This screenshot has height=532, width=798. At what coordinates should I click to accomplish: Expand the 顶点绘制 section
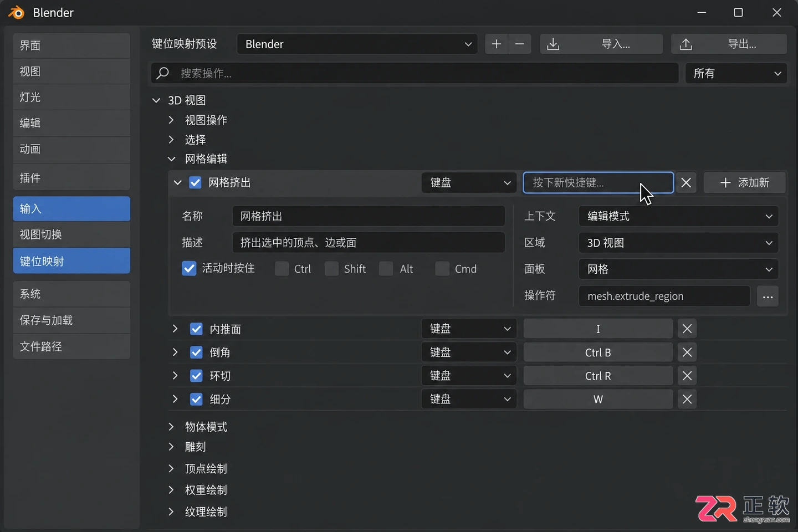click(171, 469)
